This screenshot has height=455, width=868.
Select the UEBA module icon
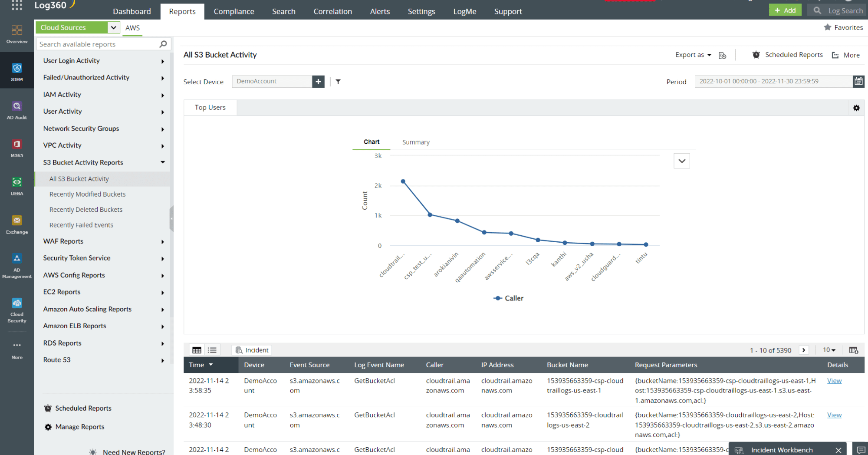click(x=16, y=185)
